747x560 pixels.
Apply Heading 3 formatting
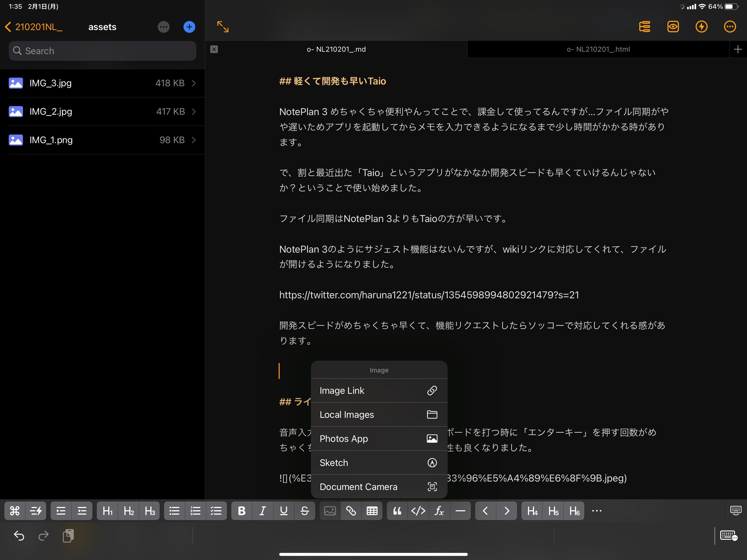[x=149, y=511]
